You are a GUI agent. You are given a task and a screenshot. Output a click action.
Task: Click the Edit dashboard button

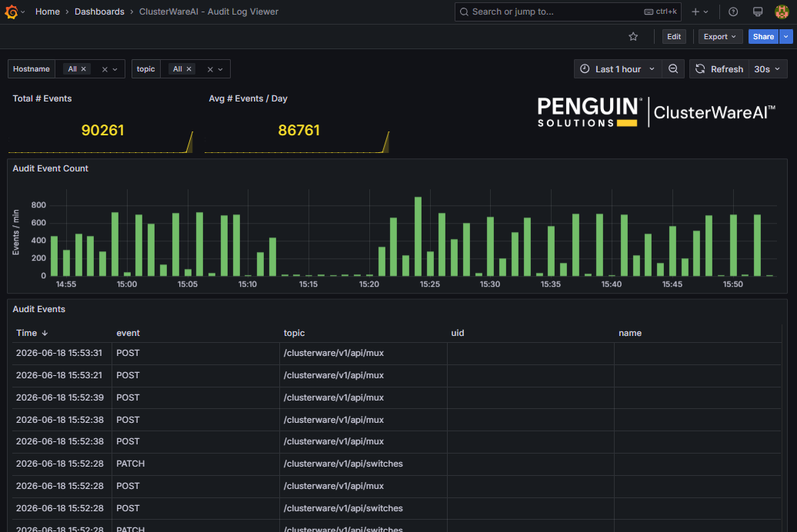click(674, 37)
